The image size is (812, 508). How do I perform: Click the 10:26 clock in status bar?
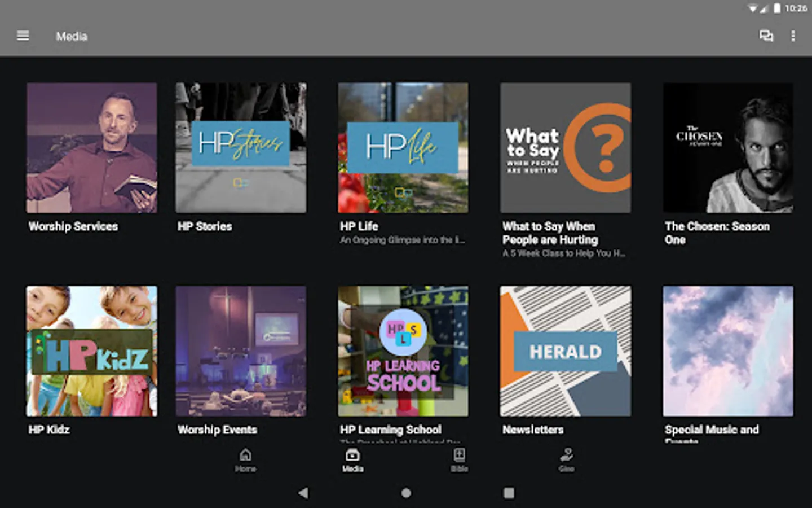(796, 8)
